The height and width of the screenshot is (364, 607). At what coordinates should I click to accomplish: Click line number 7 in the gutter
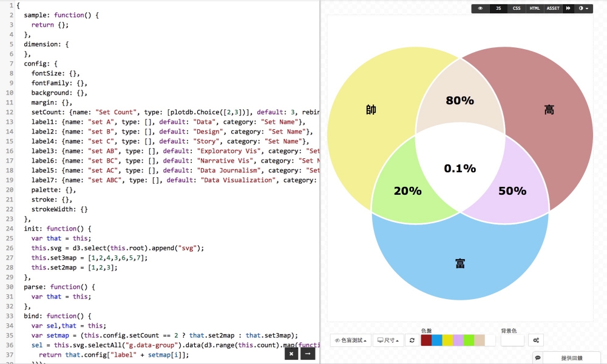[11, 64]
